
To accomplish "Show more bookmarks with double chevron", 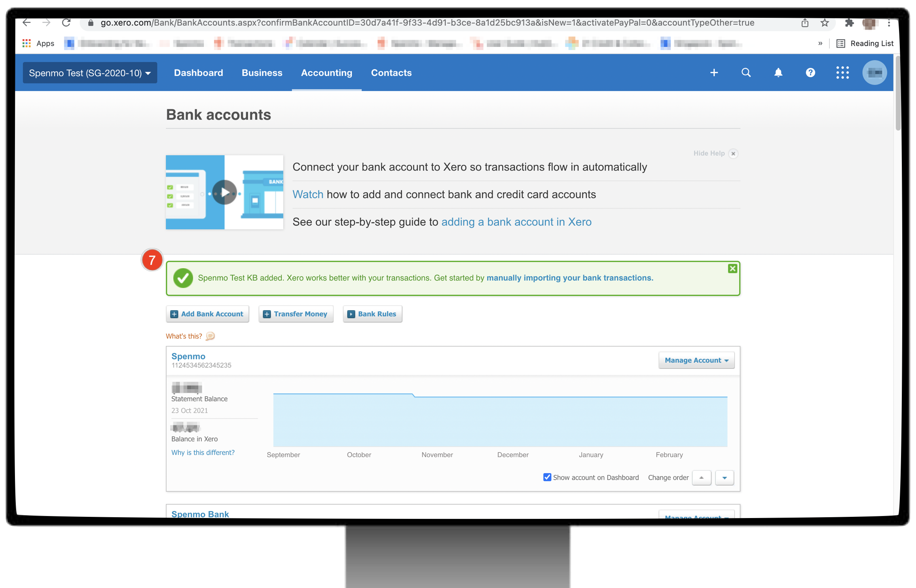I will coord(820,43).
